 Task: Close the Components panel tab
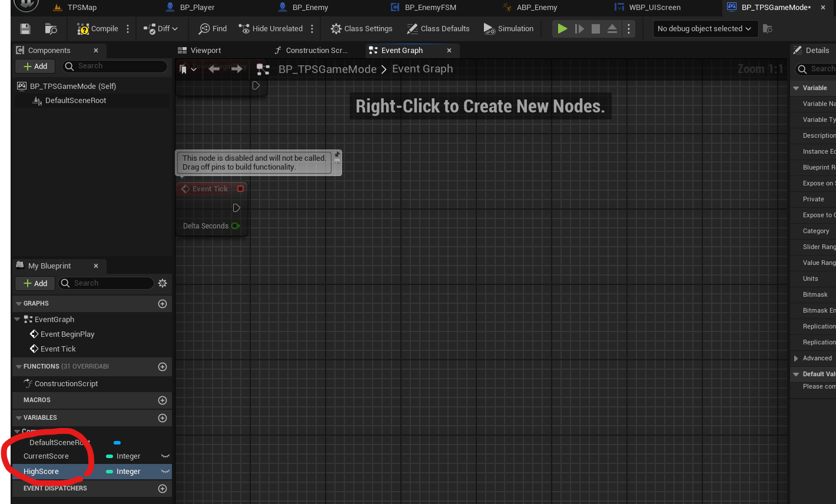[96, 51]
